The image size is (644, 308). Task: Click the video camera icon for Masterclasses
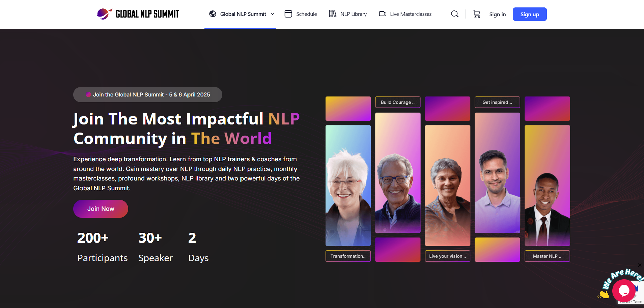click(382, 14)
